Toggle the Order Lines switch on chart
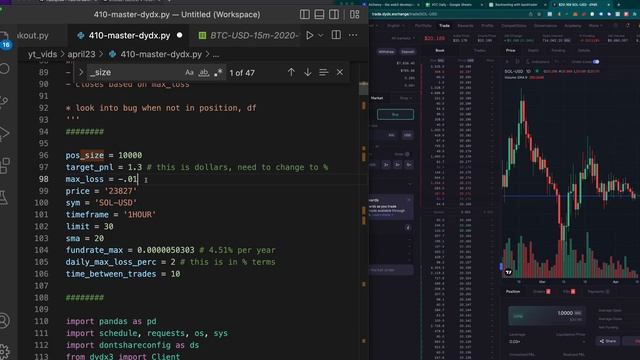This screenshot has width=640, height=360. click(x=596, y=62)
